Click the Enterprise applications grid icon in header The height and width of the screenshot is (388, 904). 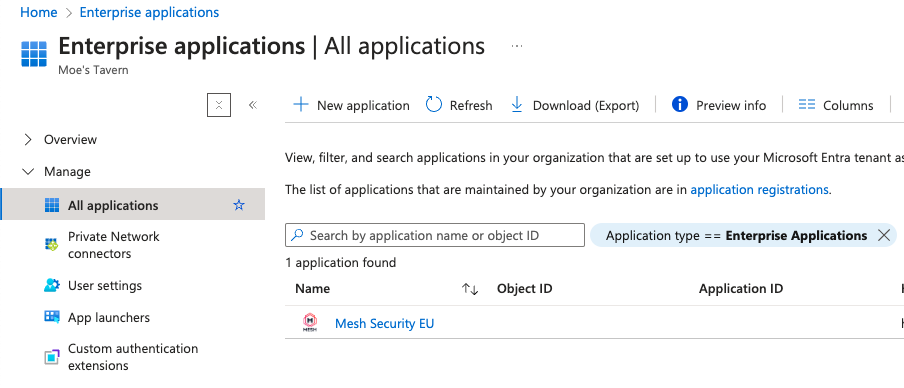[x=33, y=54]
